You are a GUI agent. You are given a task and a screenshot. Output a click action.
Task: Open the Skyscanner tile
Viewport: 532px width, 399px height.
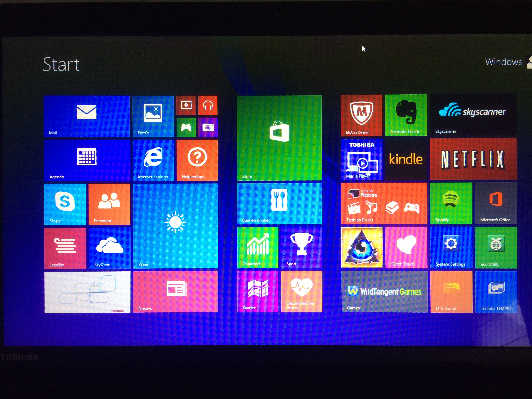(473, 115)
